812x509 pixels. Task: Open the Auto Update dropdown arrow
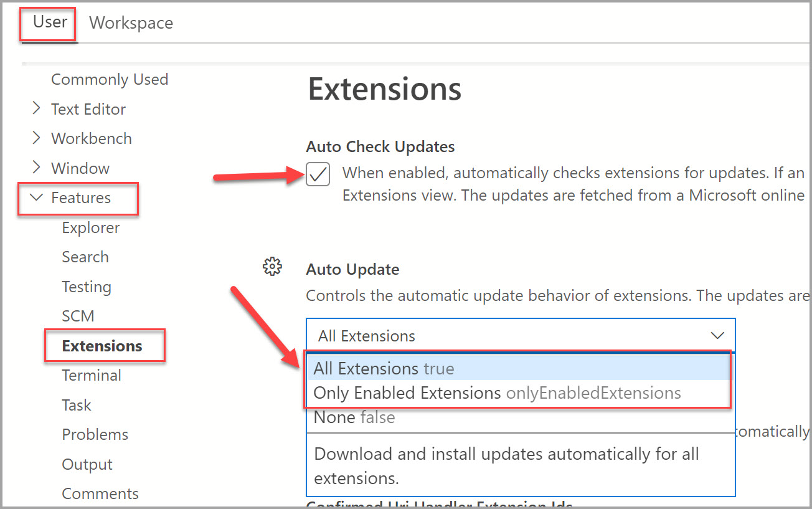[717, 336]
